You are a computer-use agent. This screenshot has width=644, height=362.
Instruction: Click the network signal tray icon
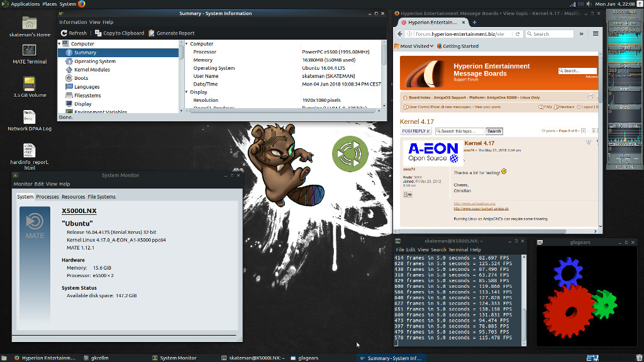pyautogui.click(x=572, y=4)
